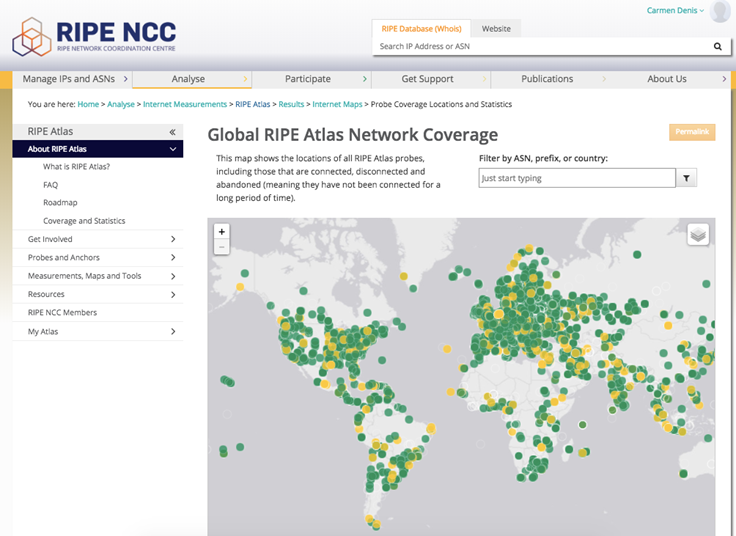Viewport: 736px width, 536px height.
Task: Zoom out on the map
Action: coord(222,247)
